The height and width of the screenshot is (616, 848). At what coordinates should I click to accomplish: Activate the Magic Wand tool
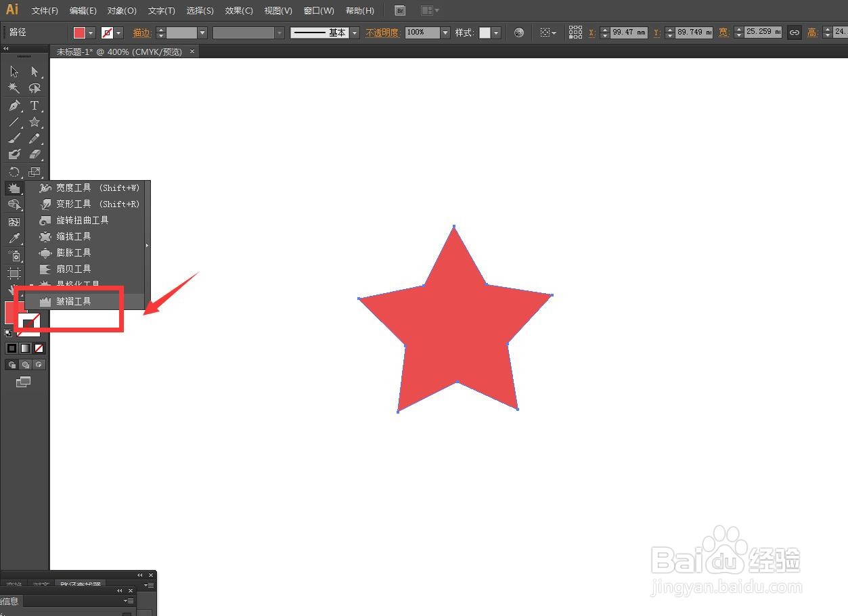coord(14,88)
